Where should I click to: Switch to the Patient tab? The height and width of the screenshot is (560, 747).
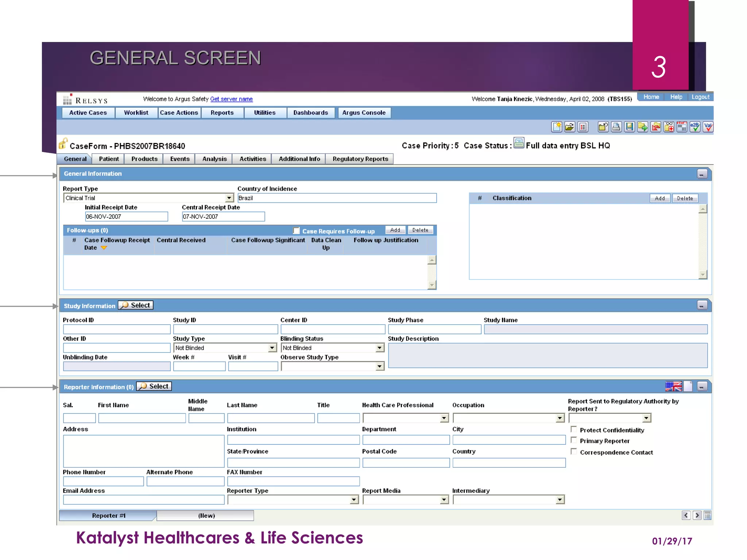click(109, 159)
